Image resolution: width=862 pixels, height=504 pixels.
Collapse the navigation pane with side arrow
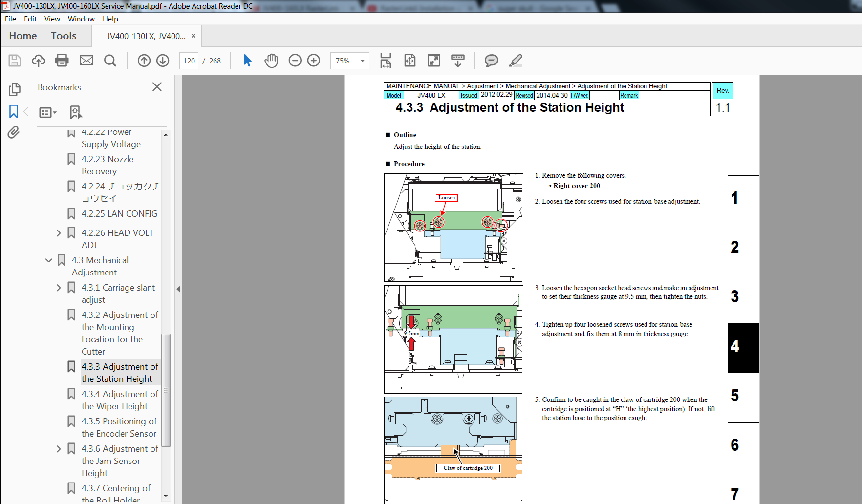tap(178, 289)
